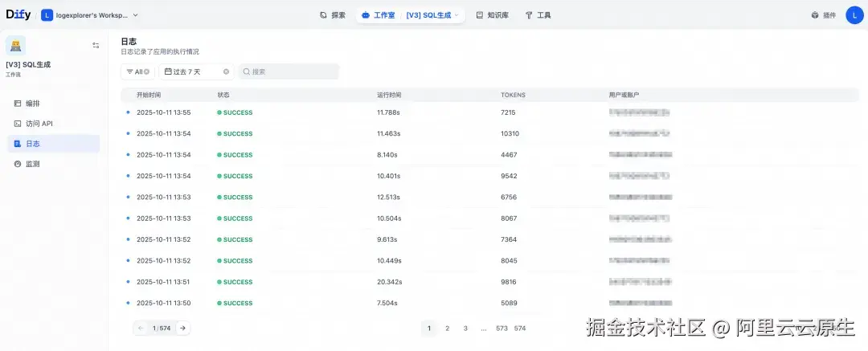The height and width of the screenshot is (351, 868).
Task: Open the log with runtime 9.613s
Action: tap(490, 239)
